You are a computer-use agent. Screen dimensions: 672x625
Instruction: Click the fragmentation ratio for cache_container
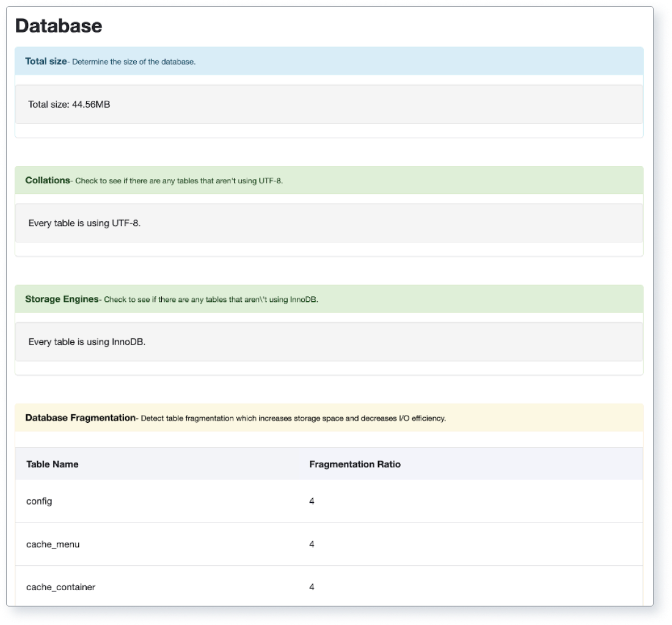[312, 587]
